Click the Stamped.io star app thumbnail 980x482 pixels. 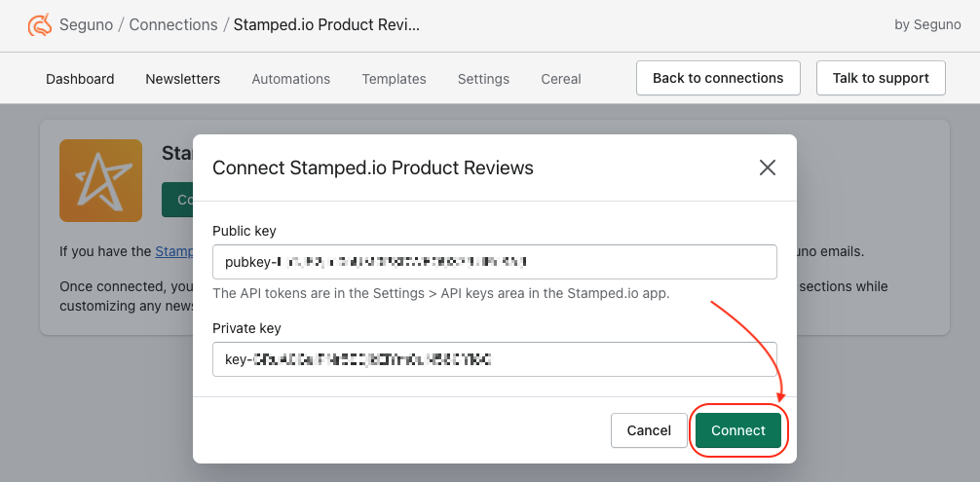[x=100, y=180]
